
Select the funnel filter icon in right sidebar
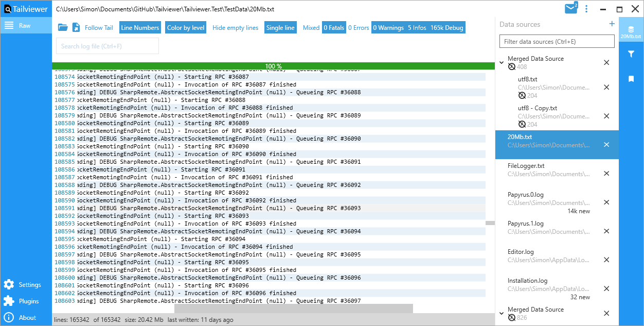coord(631,54)
